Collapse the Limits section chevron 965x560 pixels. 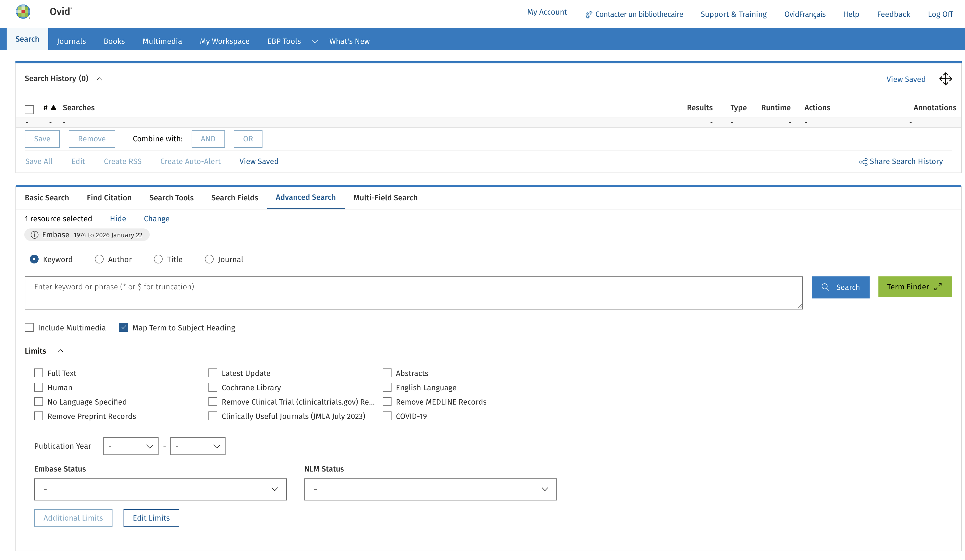(x=60, y=351)
